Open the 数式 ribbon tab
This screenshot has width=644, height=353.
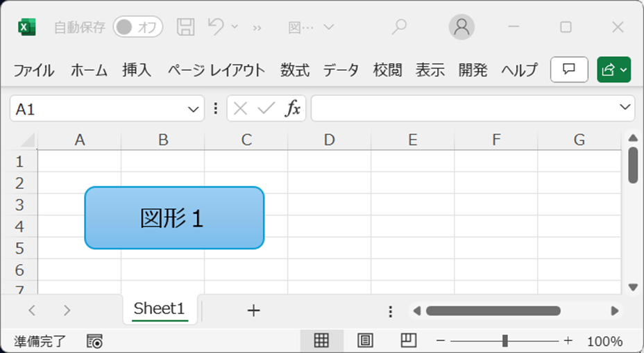coord(295,70)
